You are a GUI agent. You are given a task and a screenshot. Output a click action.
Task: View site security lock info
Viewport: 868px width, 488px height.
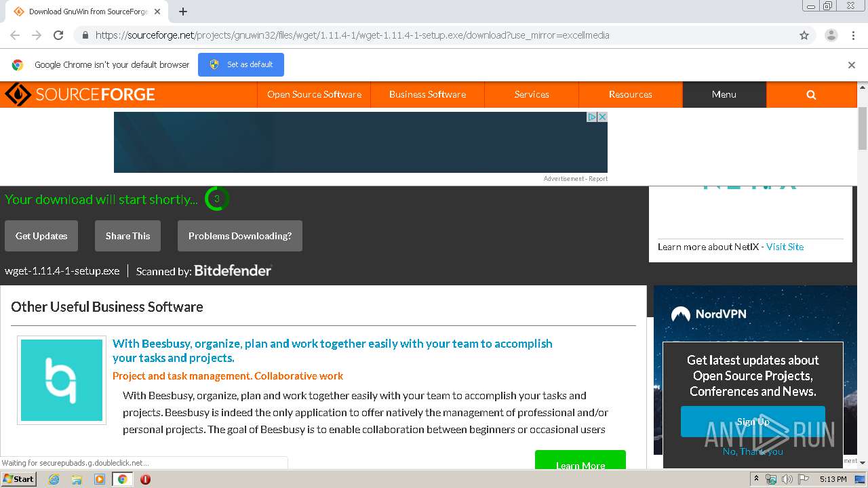(84, 35)
